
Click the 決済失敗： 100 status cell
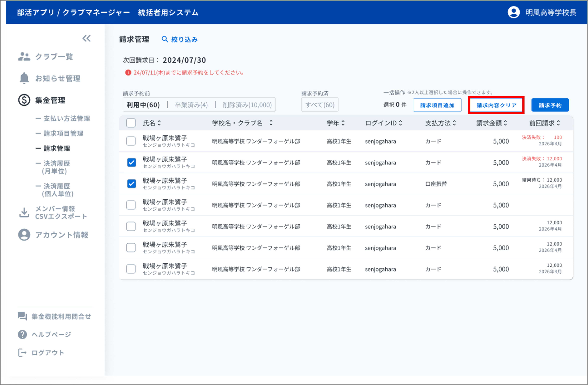tap(542, 137)
